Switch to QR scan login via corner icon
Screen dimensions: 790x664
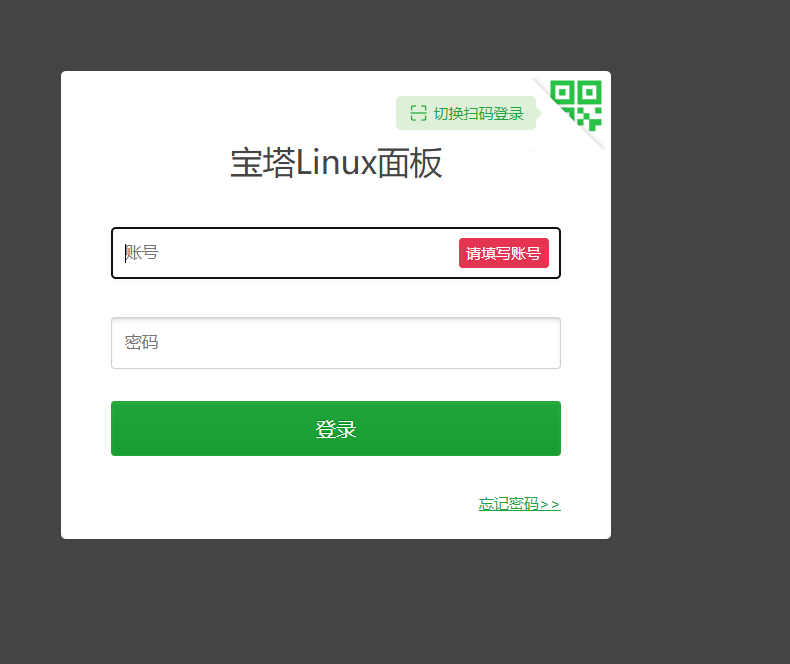576,105
